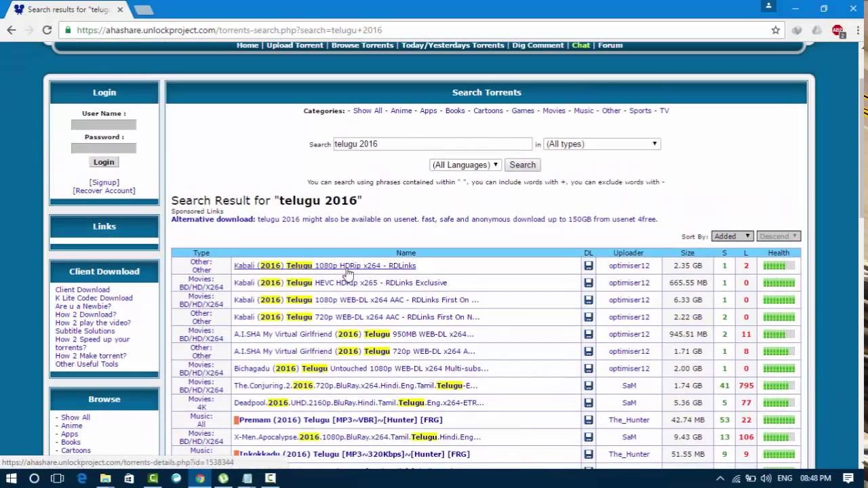868x488 pixels.
Task: Filter by Anime category link
Action: coord(401,110)
